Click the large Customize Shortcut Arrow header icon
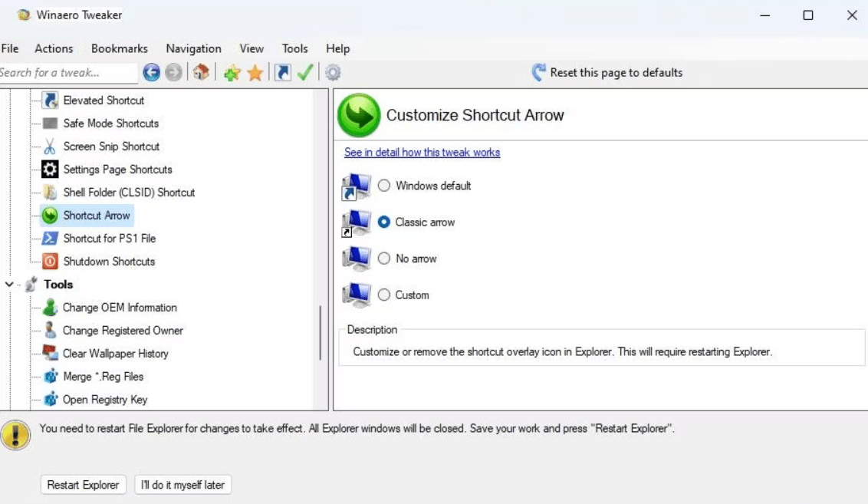 [359, 115]
